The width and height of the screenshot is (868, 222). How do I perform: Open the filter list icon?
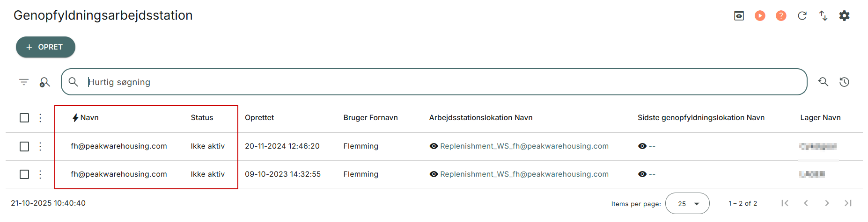[24, 82]
